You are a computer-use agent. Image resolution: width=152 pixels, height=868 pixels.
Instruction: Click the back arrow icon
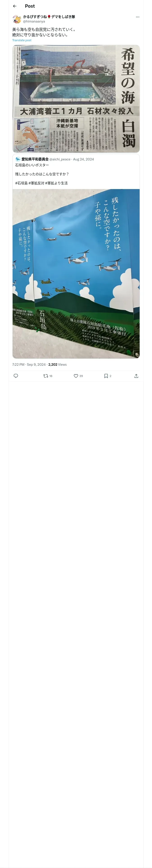coord(14,6)
